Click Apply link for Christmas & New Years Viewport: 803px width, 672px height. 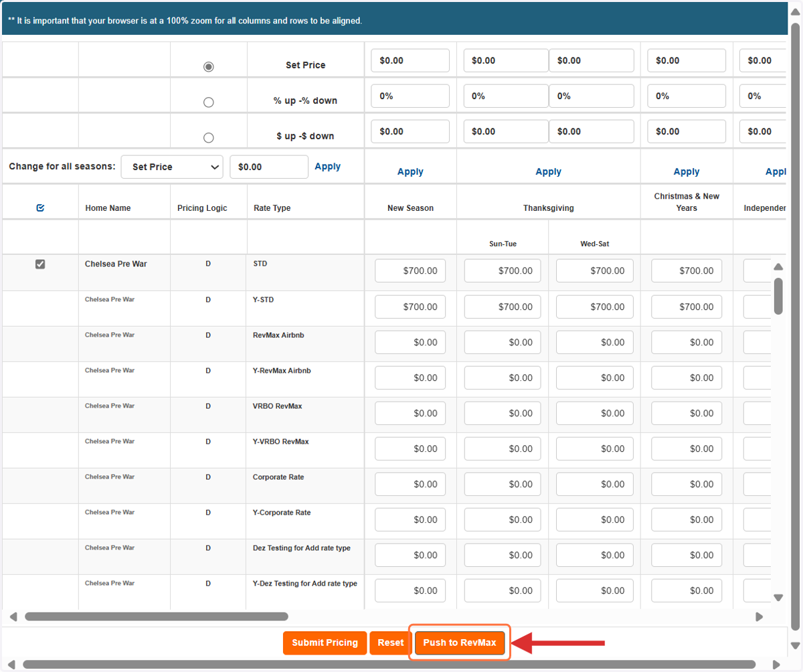pos(687,172)
